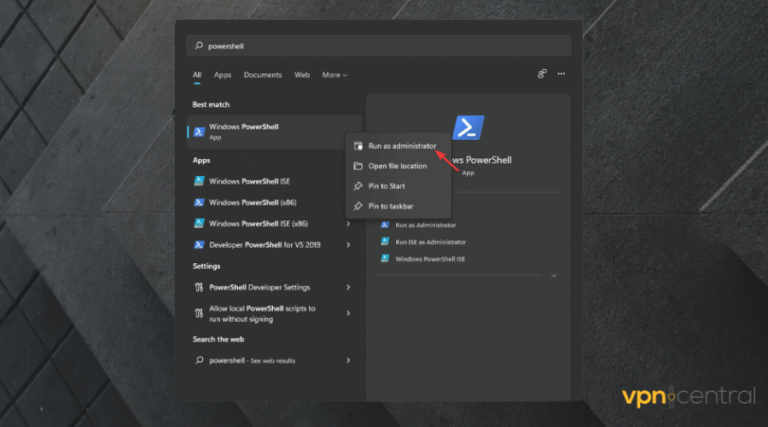This screenshot has height=427, width=768.
Task: Expand Windows PowerShell ISE (x86) chevron
Action: click(x=348, y=224)
